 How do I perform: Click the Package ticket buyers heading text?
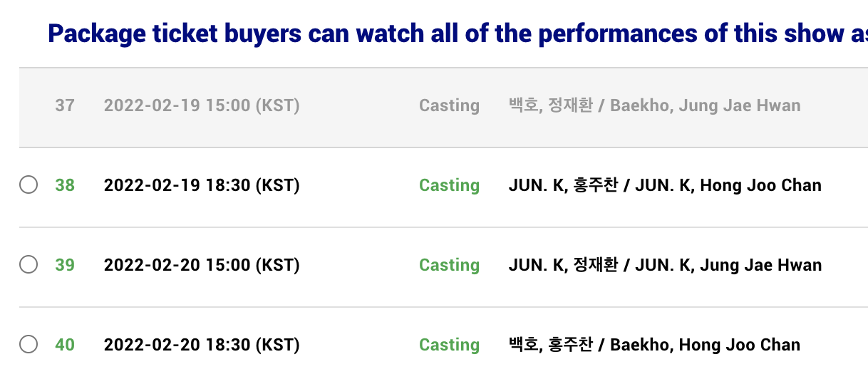tap(458, 33)
